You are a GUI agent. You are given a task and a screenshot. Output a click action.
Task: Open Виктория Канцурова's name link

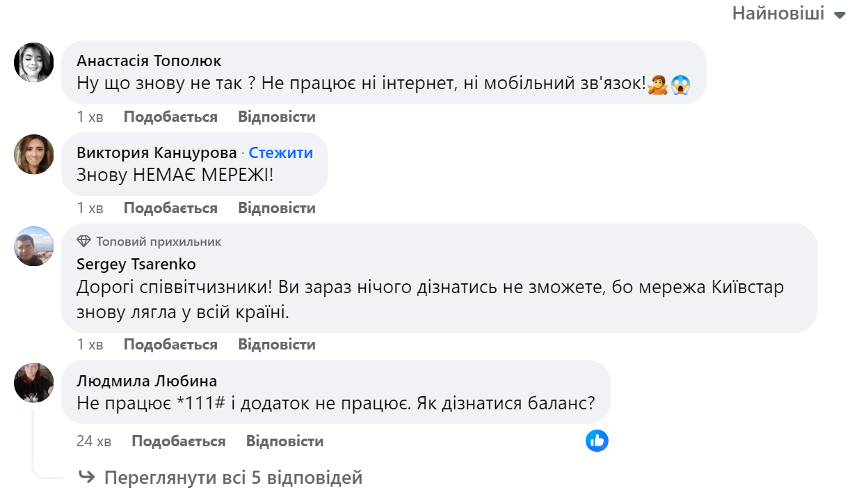click(156, 152)
